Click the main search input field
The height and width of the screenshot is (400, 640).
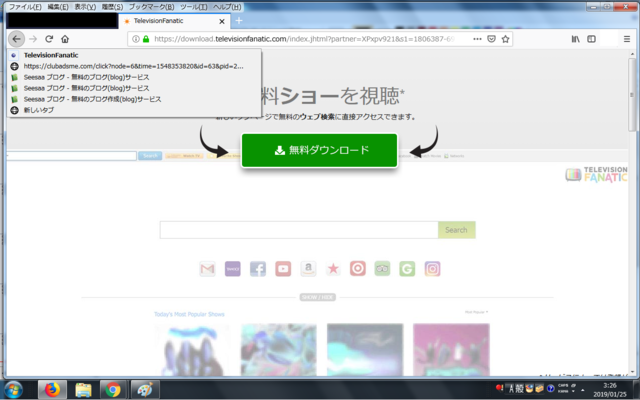299,230
